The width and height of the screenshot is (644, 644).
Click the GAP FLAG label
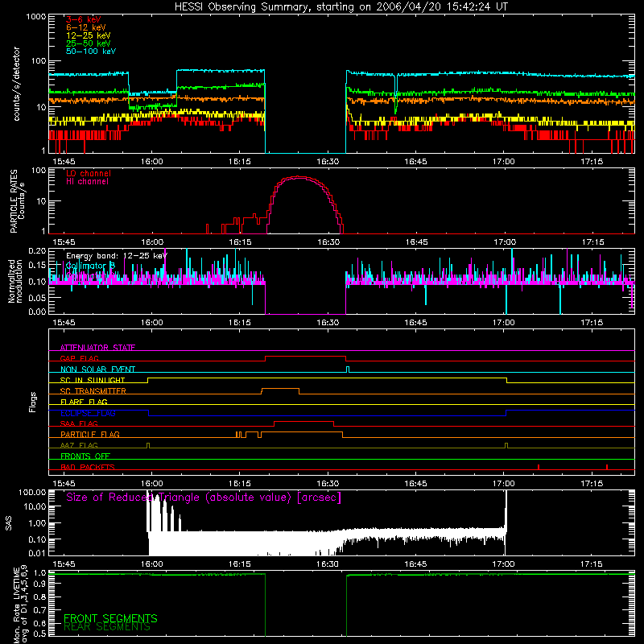tap(80, 358)
